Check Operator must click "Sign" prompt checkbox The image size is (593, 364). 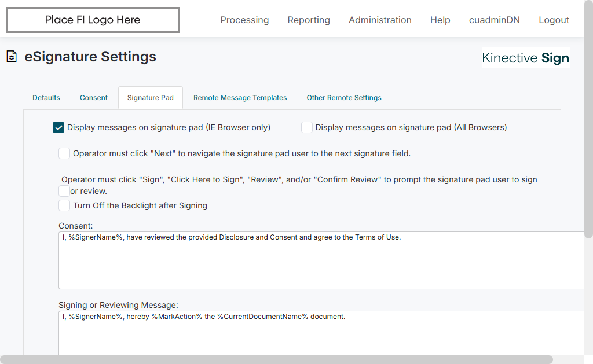[x=64, y=190]
